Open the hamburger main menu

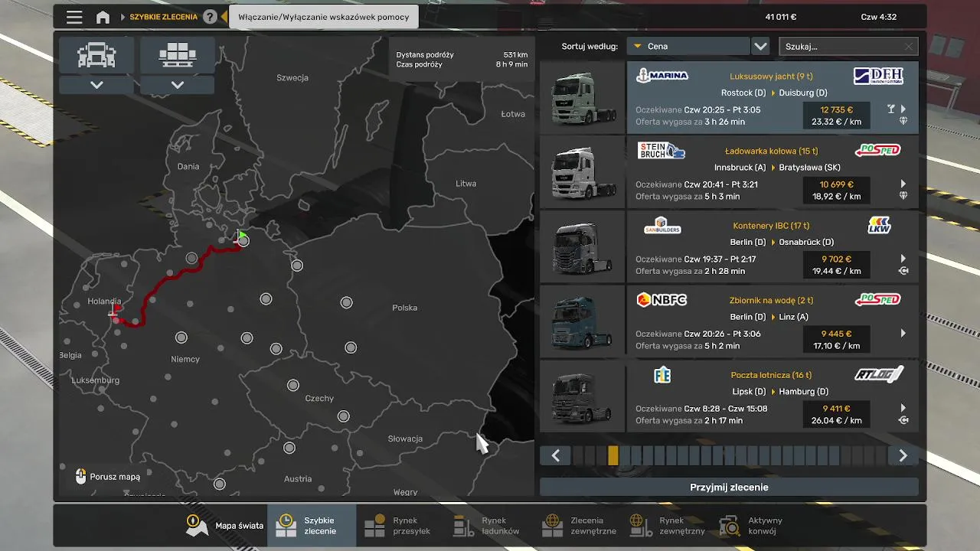coord(74,17)
